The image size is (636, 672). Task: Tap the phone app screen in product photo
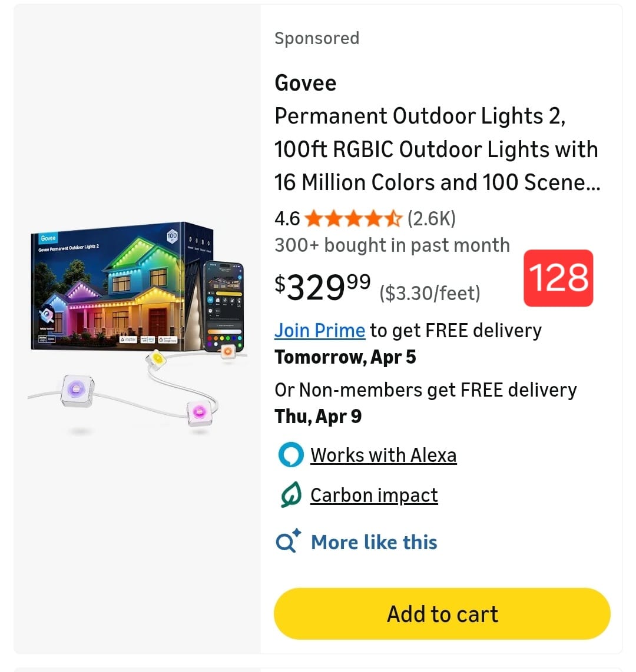pos(223,300)
